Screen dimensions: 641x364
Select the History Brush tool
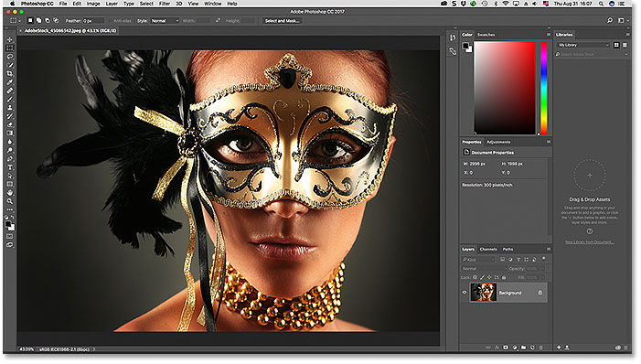pos(10,116)
